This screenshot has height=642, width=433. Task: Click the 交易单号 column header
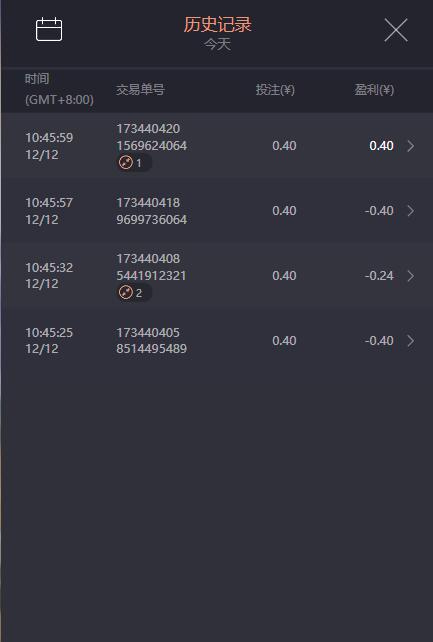pos(140,89)
